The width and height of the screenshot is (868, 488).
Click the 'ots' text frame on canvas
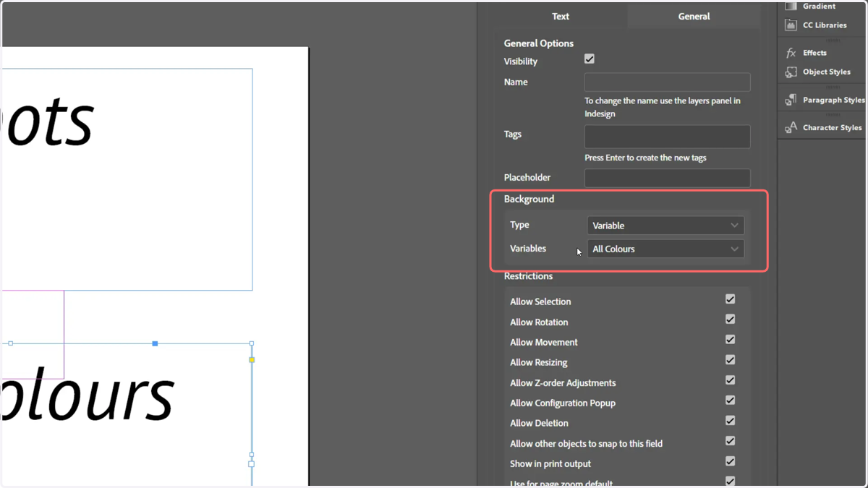127,179
